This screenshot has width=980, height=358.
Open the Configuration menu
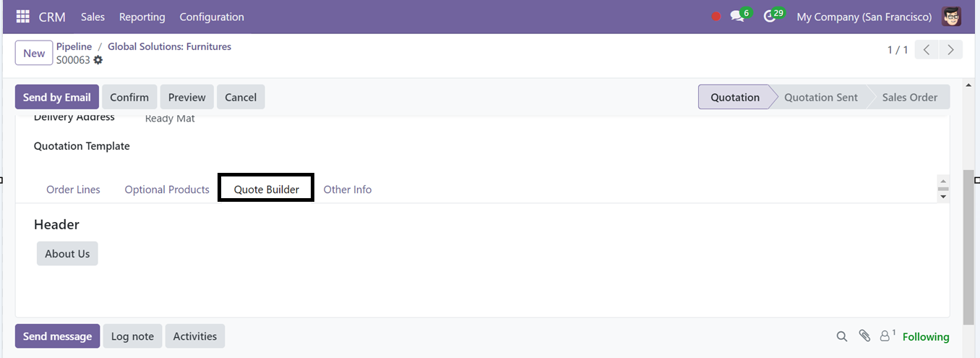[x=212, y=17]
